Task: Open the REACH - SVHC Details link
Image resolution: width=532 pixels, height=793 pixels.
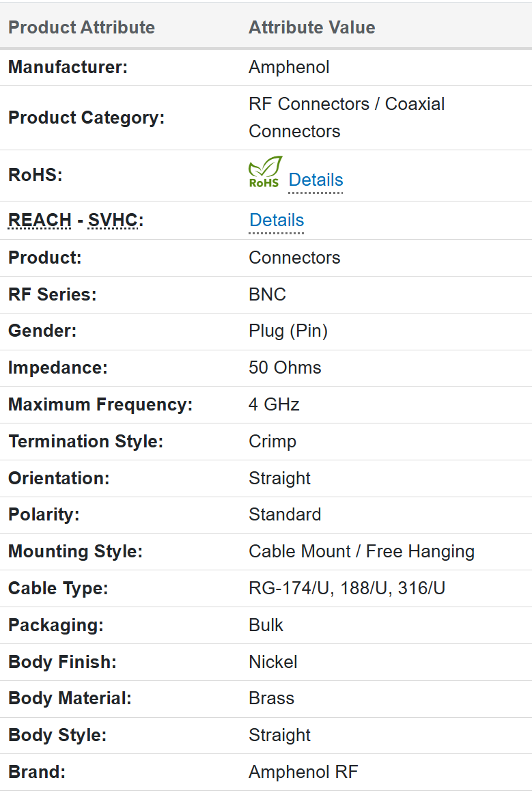Action: point(277,220)
